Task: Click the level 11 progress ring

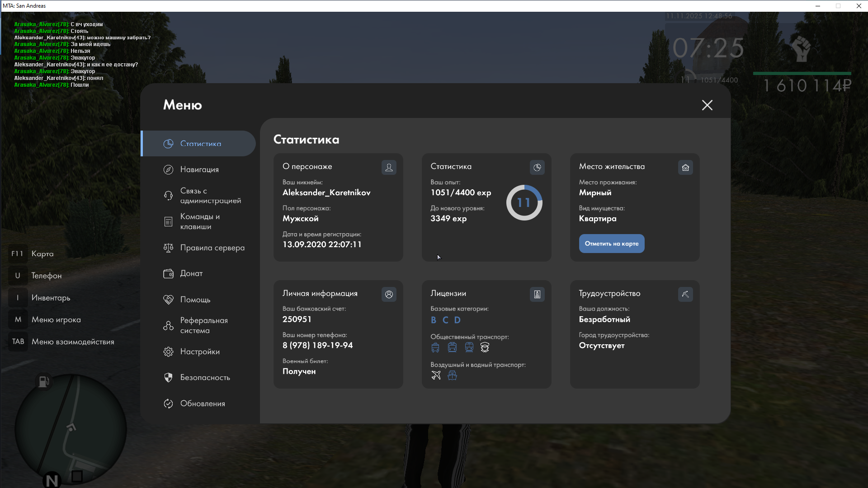Action: (x=524, y=202)
